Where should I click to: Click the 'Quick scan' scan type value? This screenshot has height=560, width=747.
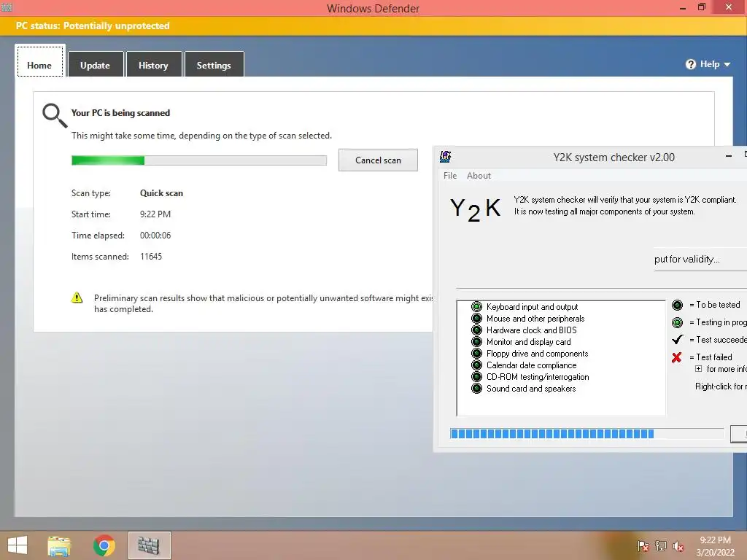(161, 192)
